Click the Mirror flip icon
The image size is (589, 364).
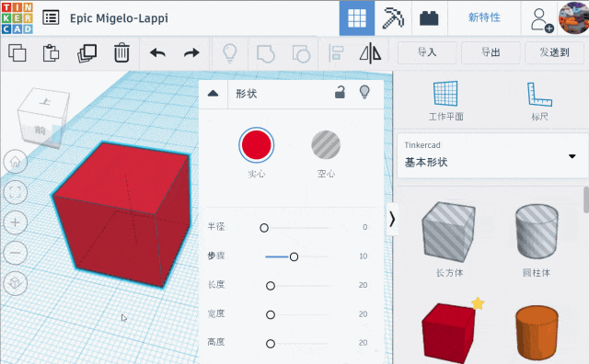click(370, 53)
